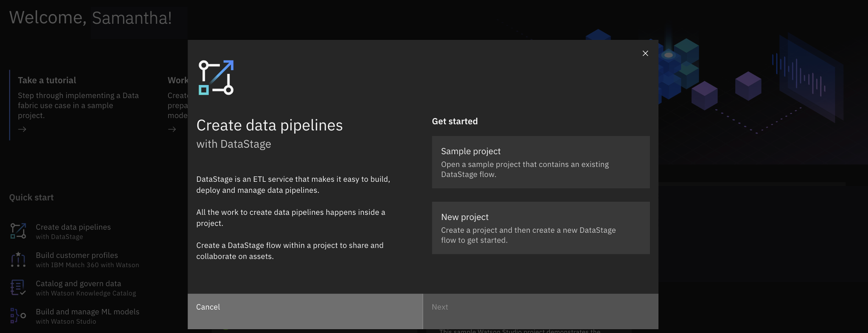The width and height of the screenshot is (868, 333).
Task: Click the Quick start heading
Action: pyautogui.click(x=31, y=198)
